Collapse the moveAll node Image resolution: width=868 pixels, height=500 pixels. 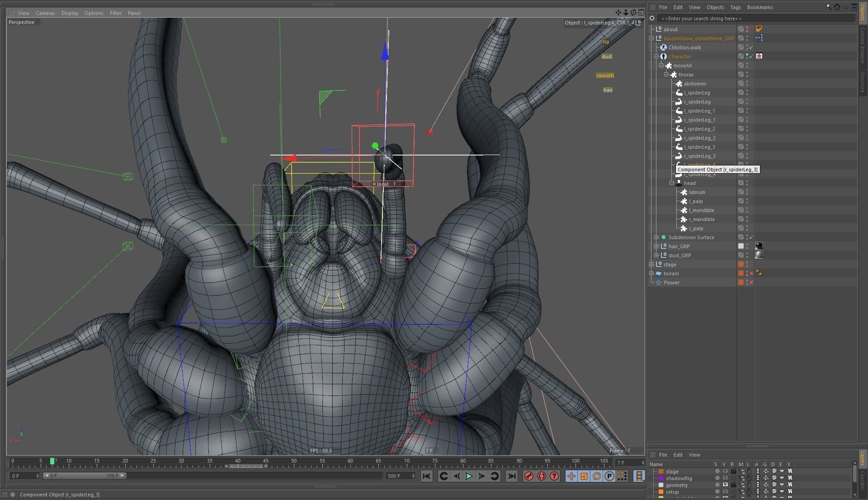click(x=661, y=66)
